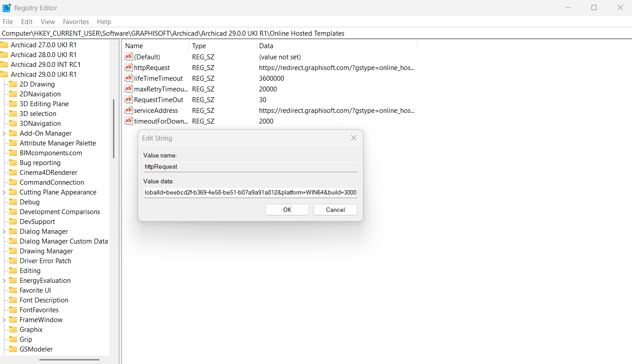The height and width of the screenshot is (364, 632).
Task: Select the Development Comparisons key
Action: [x=60, y=211]
